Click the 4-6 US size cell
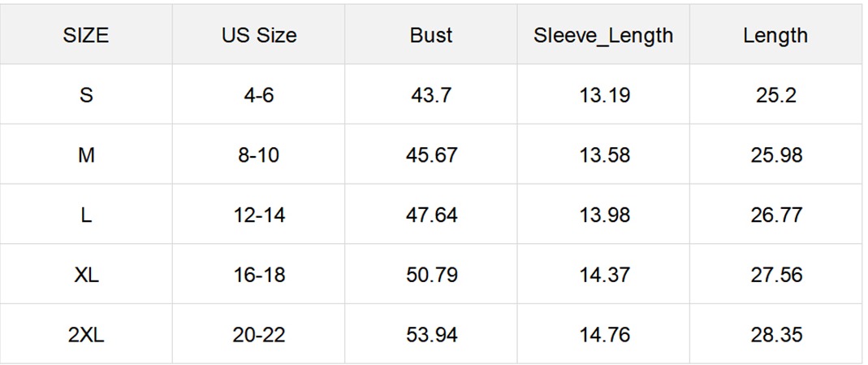The width and height of the screenshot is (868, 365). (259, 95)
